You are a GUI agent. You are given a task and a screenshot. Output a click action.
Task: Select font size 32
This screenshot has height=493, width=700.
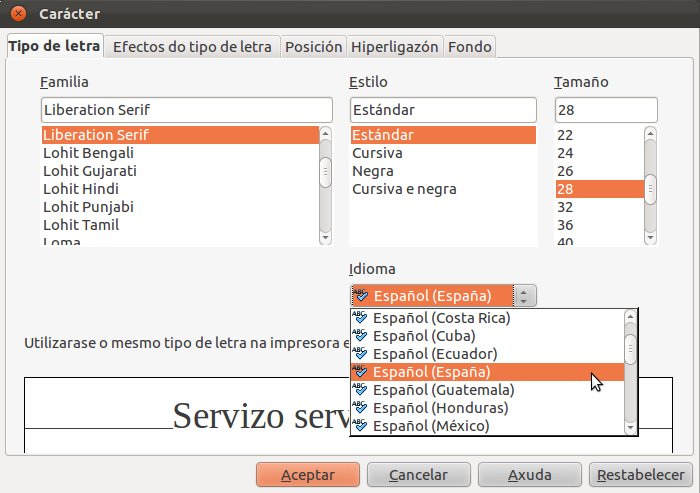pos(600,207)
